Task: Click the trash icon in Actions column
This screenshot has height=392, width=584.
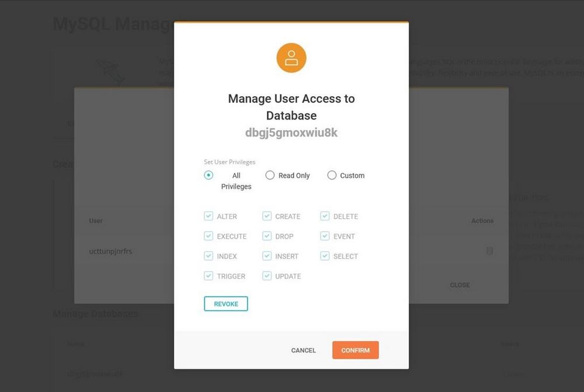Action: 490,251
